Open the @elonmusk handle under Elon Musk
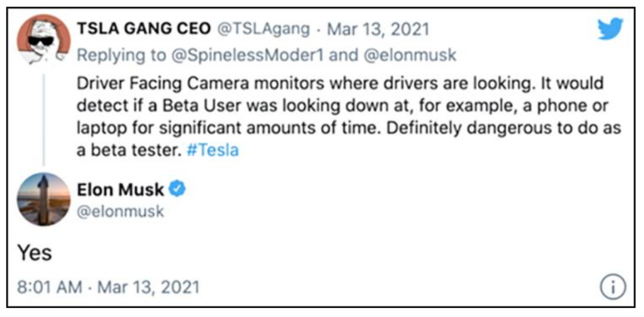This screenshot has width=644, height=317. 120,212
